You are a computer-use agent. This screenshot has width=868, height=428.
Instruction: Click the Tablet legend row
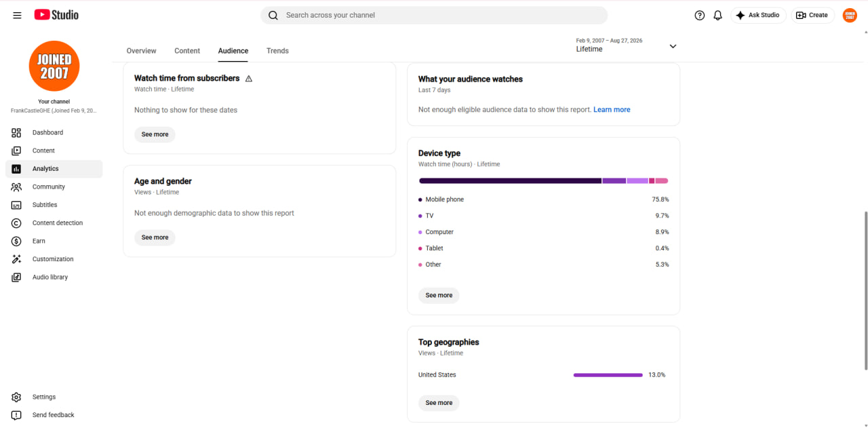pos(544,248)
